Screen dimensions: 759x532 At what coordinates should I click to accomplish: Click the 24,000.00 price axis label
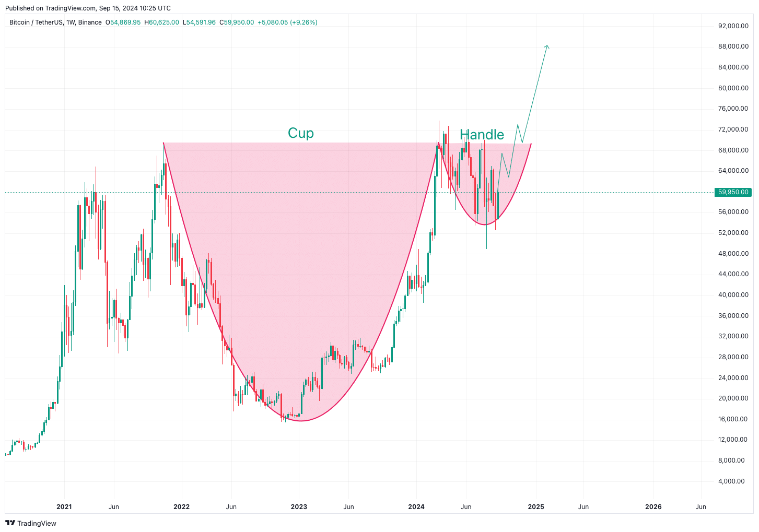733,378
